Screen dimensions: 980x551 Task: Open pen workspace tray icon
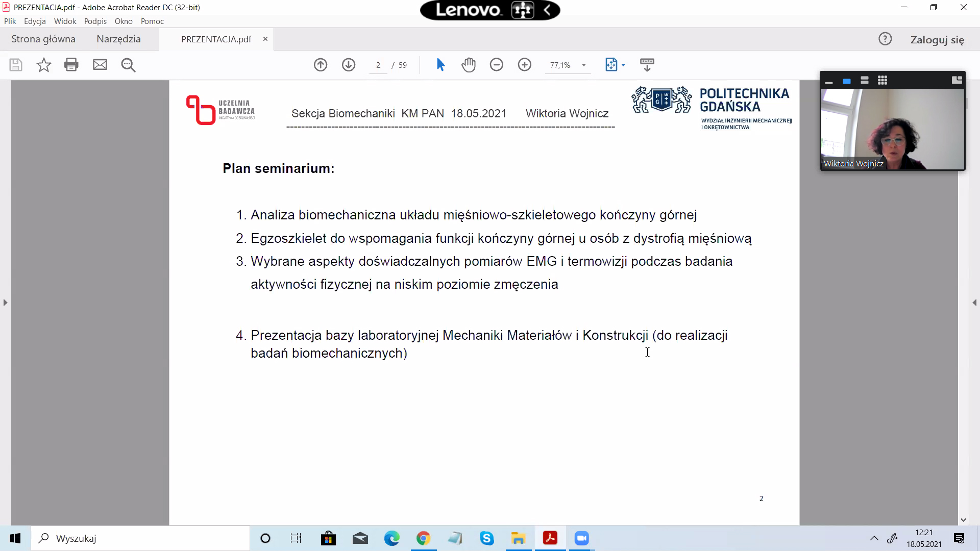point(892,538)
